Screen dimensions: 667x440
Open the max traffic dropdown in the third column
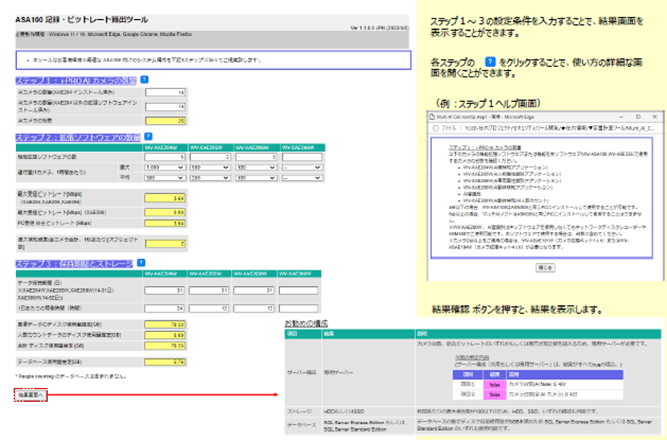pos(255,168)
